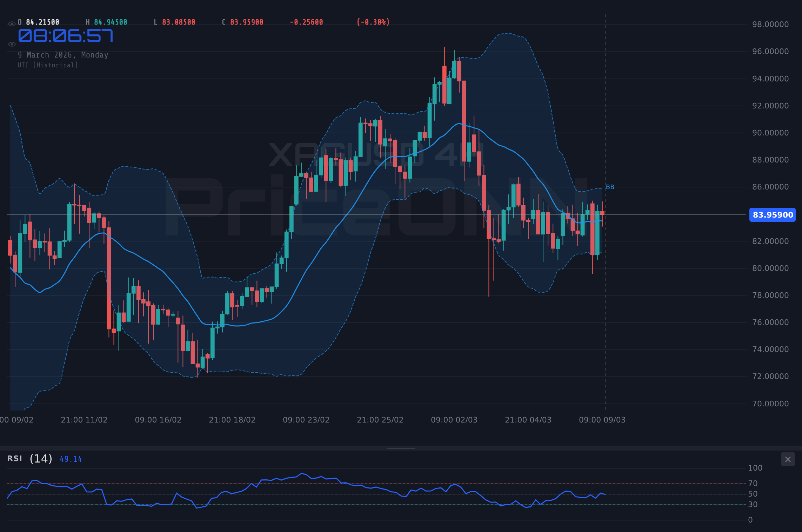Click the 86.00000 price axis label
Viewport: 802px width, 532px height.
(770, 187)
